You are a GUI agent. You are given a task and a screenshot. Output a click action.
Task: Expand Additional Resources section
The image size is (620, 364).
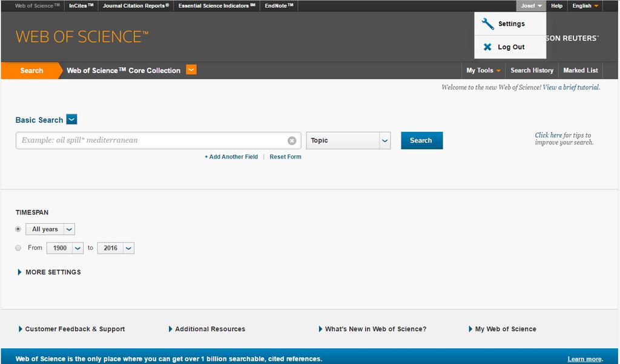(207, 329)
